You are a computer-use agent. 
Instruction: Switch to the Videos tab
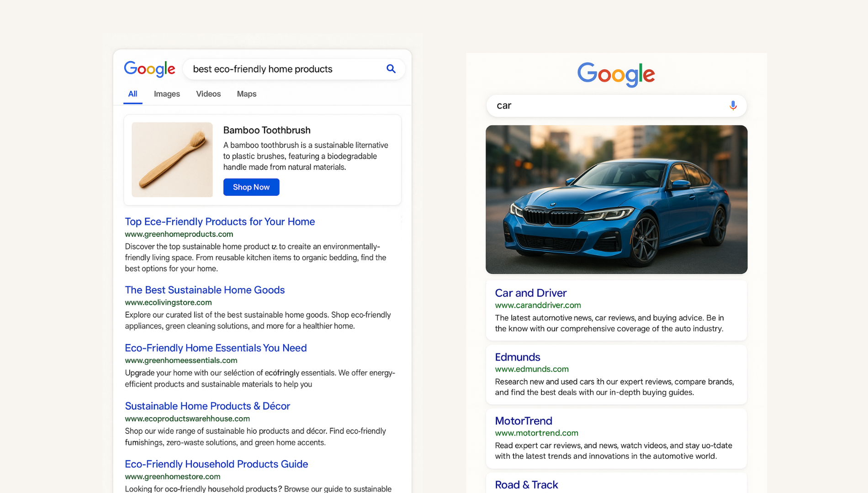pos(208,94)
